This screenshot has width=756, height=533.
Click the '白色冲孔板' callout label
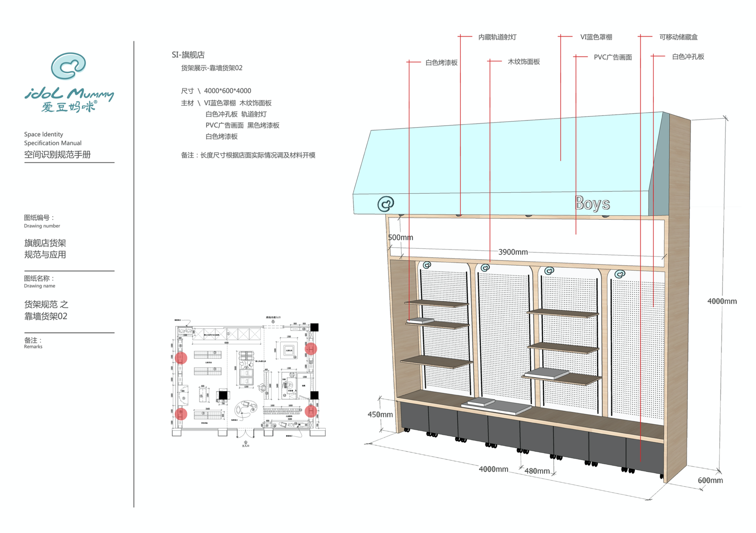688,57
